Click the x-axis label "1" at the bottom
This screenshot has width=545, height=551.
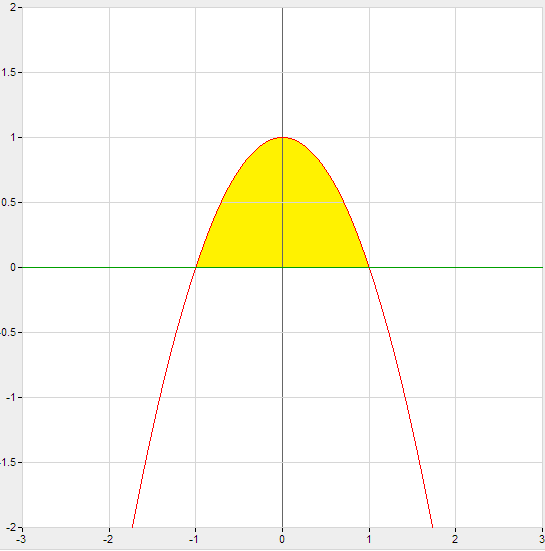tap(369, 539)
